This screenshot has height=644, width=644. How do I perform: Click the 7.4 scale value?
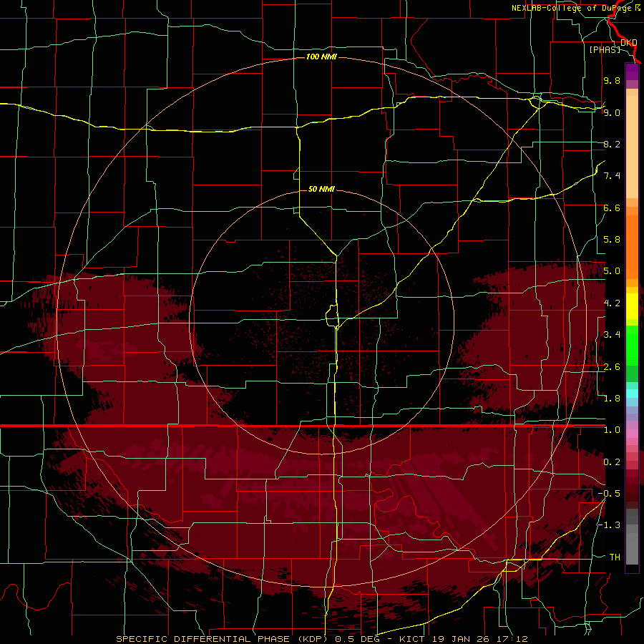(x=612, y=176)
